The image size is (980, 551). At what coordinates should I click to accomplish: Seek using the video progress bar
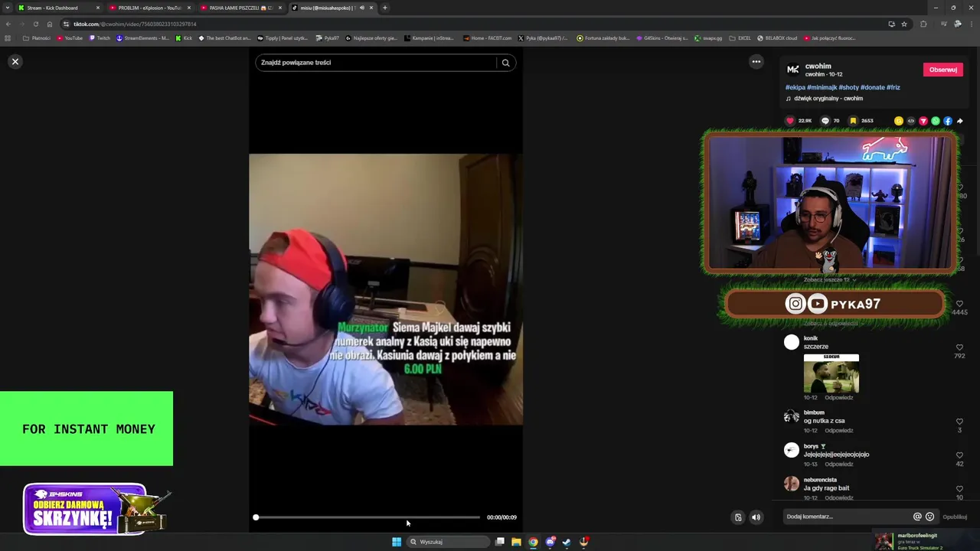[367, 517]
